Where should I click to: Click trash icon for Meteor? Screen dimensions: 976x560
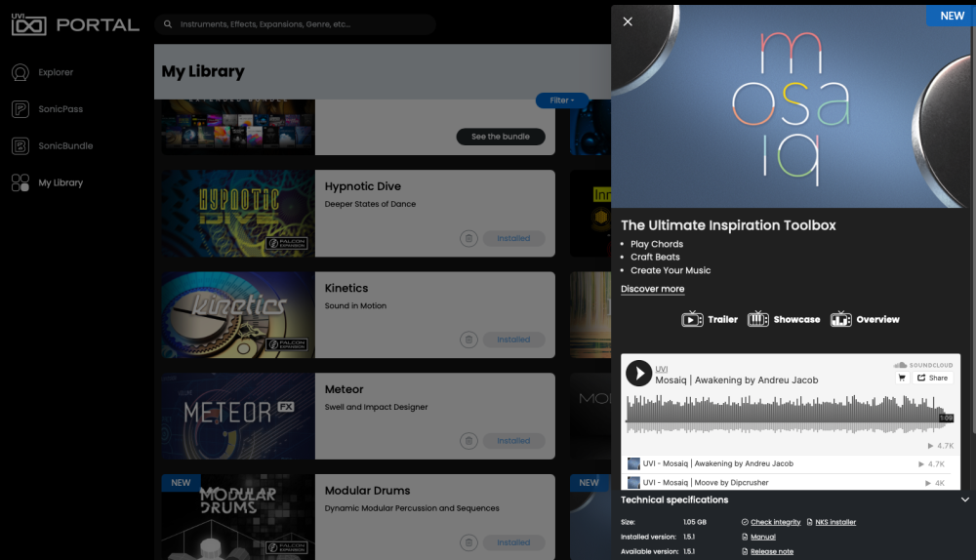pos(468,441)
